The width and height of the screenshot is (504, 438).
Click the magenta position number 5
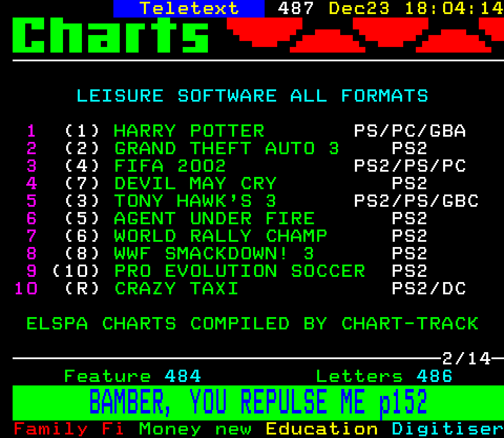[x=31, y=201]
